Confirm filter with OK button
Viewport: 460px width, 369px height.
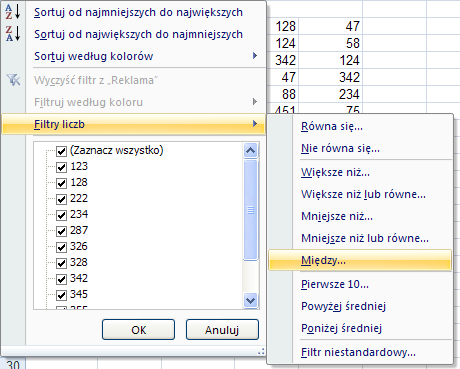coord(138,330)
